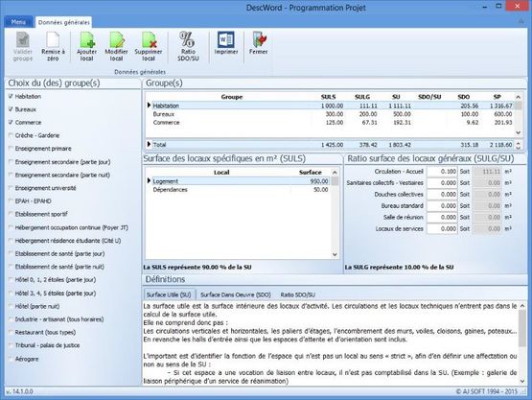This screenshot has height=400, width=532.
Task: Switch to Surface Dans Oeuvre (SDO) tab
Action: [236, 294]
